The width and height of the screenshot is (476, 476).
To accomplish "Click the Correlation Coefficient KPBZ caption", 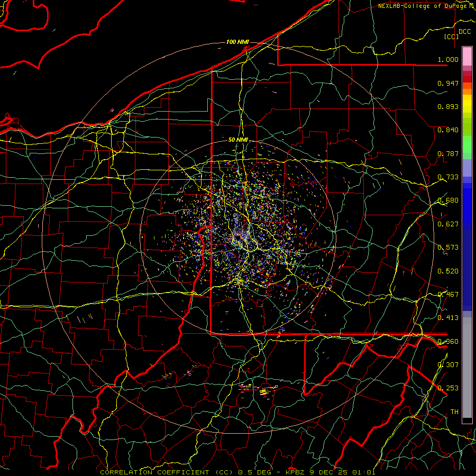I will coord(237,472).
